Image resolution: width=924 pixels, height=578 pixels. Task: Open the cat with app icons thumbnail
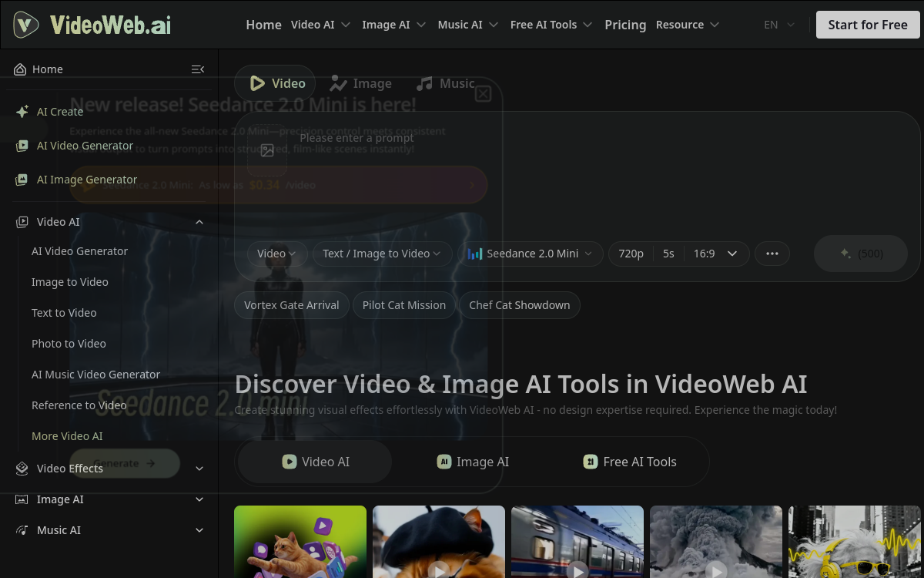(x=300, y=542)
